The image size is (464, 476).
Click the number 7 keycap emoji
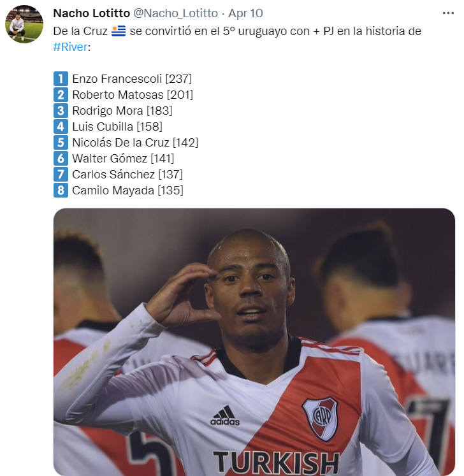61,174
